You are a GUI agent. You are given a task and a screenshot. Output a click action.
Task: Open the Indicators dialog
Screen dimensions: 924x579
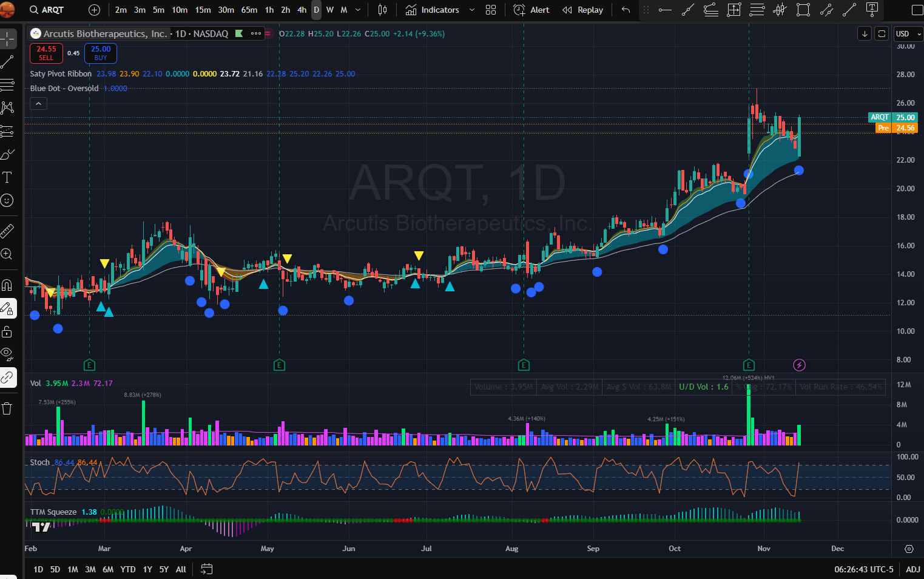433,10
